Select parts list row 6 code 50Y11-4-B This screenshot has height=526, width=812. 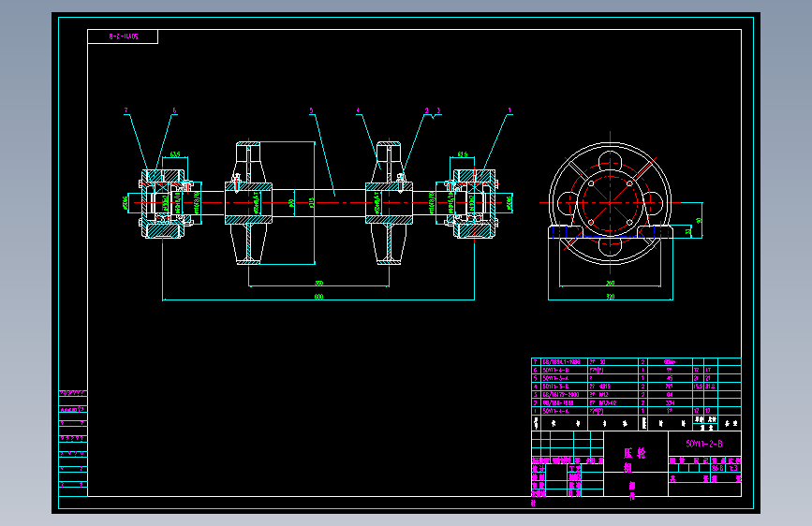point(555,371)
